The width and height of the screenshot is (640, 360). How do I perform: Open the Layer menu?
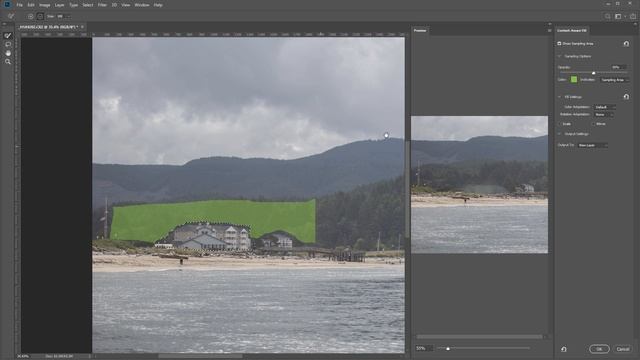click(x=59, y=5)
